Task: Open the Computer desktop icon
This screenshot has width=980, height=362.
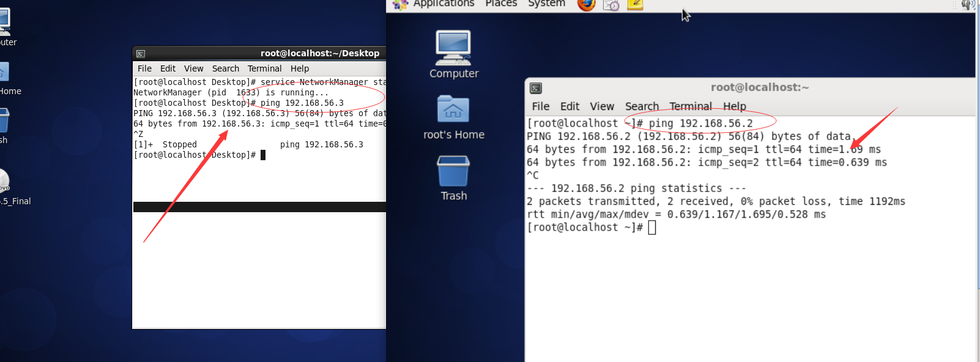Action: pos(453,55)
